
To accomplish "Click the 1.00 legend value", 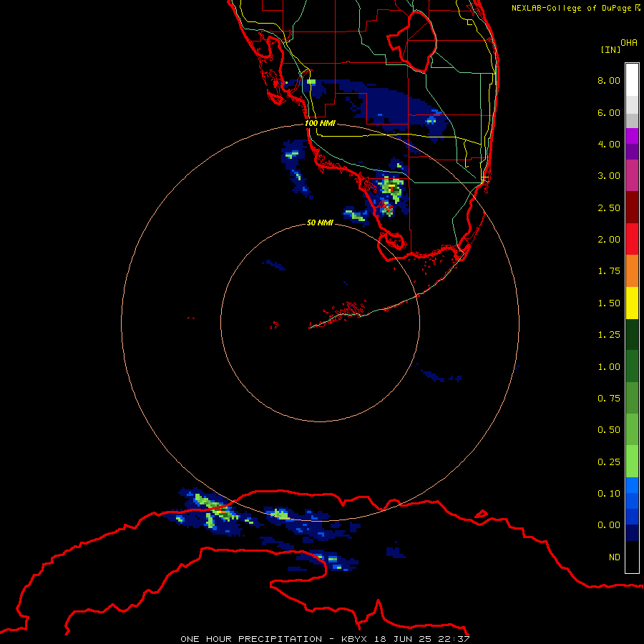I will (609, 367).
